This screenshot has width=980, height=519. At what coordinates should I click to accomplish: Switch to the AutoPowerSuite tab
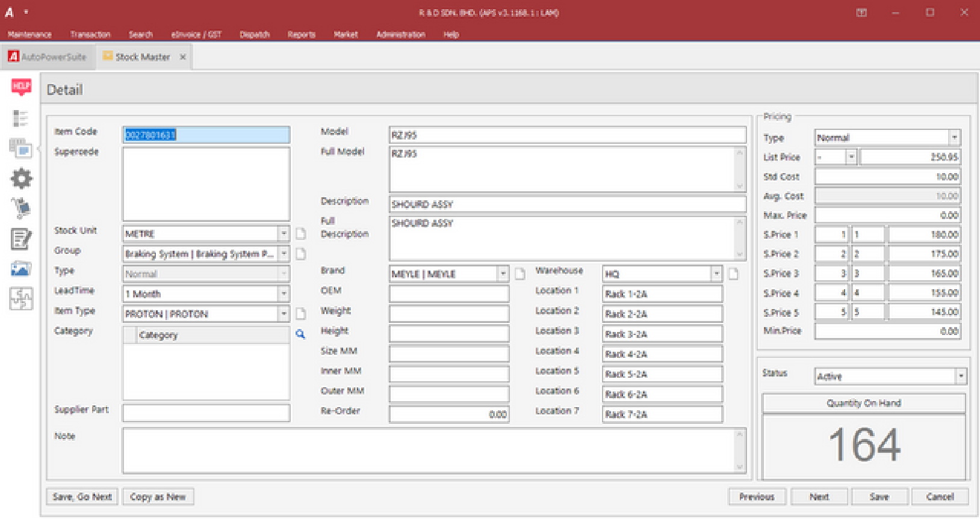point(48,57)
